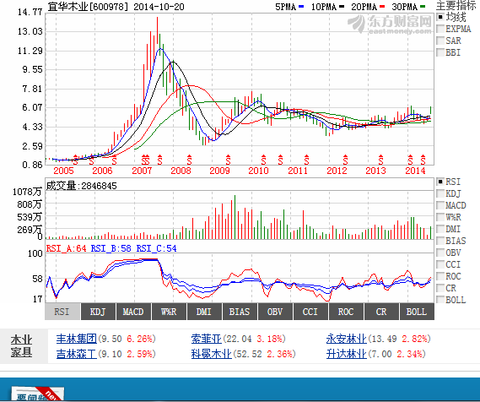Click the RSI_C:54 value label
The height and width of the screenshot is (402, 480).
tap(156, 249)
